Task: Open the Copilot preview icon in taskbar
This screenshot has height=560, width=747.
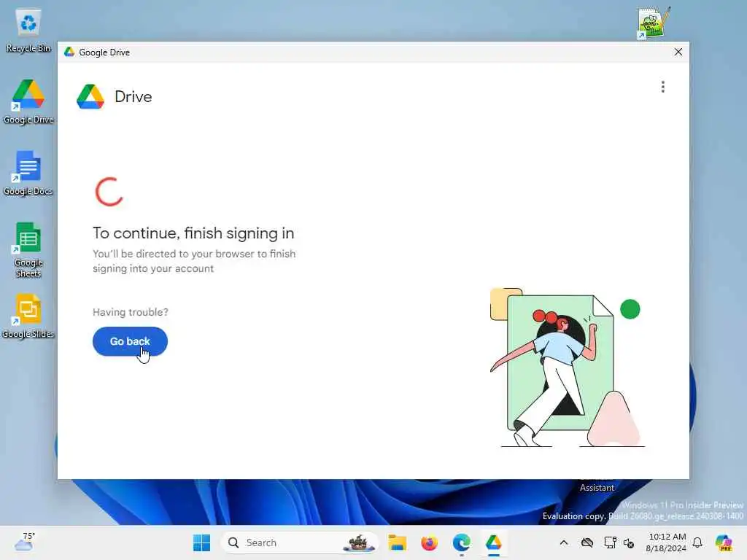Action: click(x=724, y=542)
